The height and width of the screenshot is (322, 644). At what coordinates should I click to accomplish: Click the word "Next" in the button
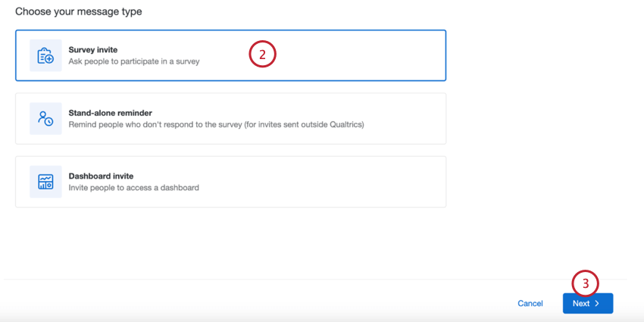[581, 304]
